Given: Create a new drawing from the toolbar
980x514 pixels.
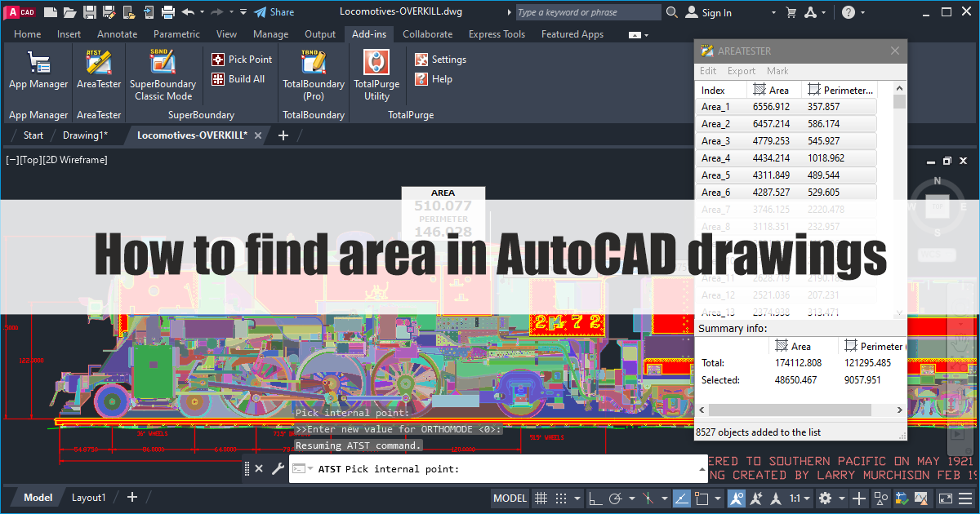Looking at the screenshot, I should point(51,12).
